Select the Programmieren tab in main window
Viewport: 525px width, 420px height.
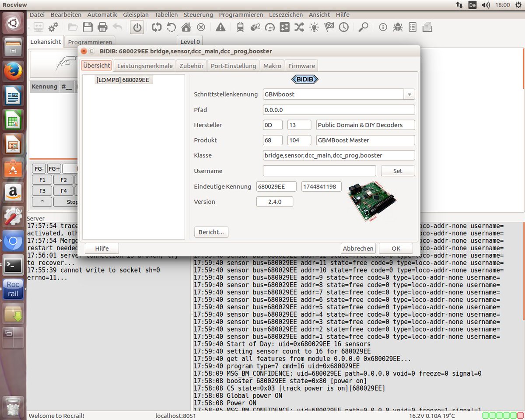pyautogui.click(x=90, y=42)
